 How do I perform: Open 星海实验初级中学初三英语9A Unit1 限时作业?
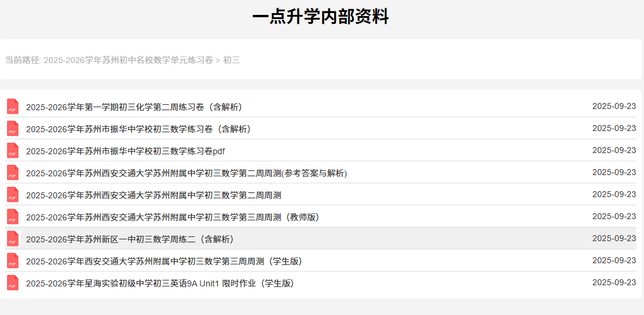(159, 283)
